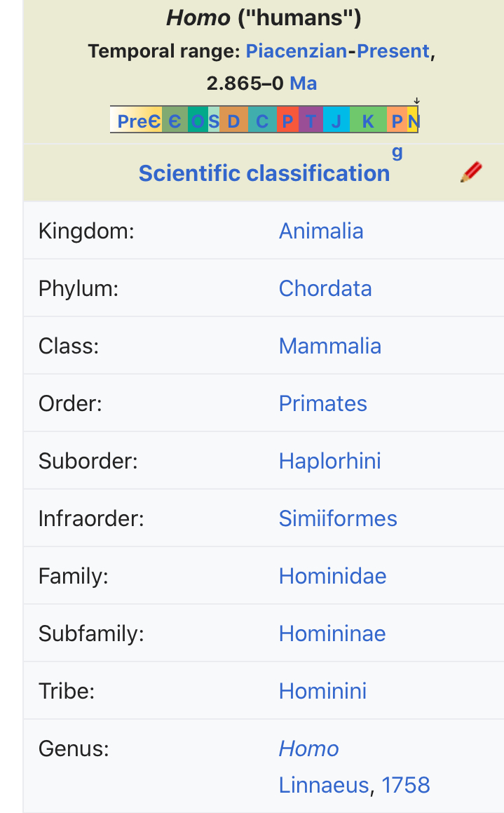Open the Chordata phylum link
Image resolution: width=504 pixels, height=813 pixels.
click(x=325, y=288)
